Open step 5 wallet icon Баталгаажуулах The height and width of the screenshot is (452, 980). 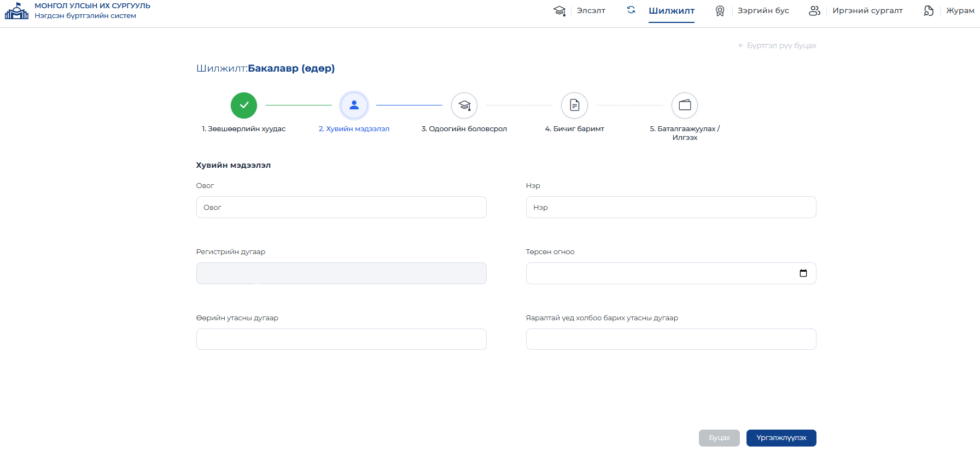click(x=685, y=105)
